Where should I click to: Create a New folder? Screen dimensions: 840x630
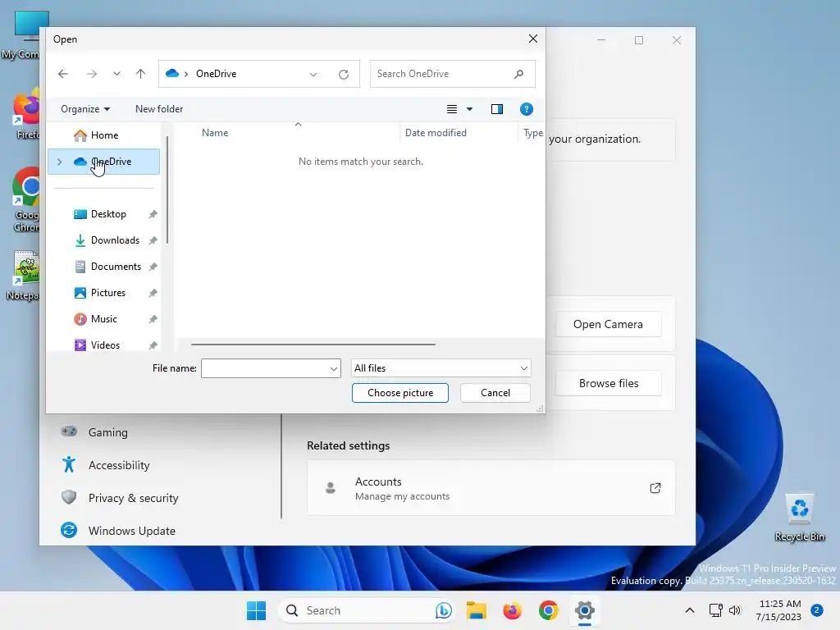click(159, 109)
